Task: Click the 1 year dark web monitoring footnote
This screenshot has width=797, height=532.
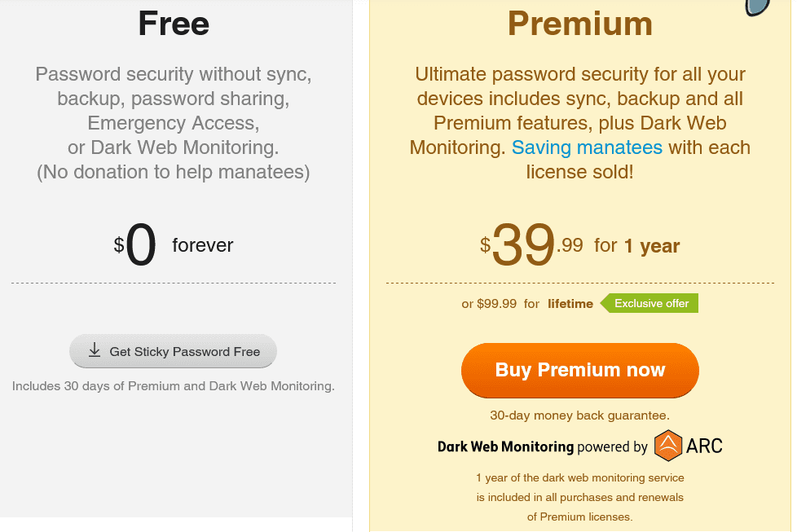Action: click(580, 497)
